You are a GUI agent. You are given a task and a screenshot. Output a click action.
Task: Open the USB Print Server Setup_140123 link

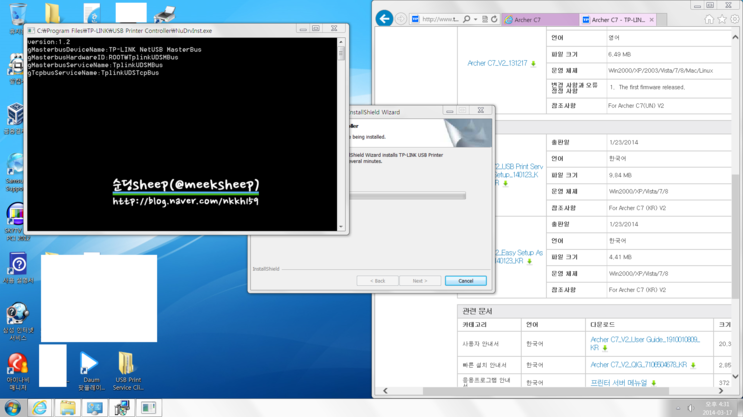[x=519, y=174]
